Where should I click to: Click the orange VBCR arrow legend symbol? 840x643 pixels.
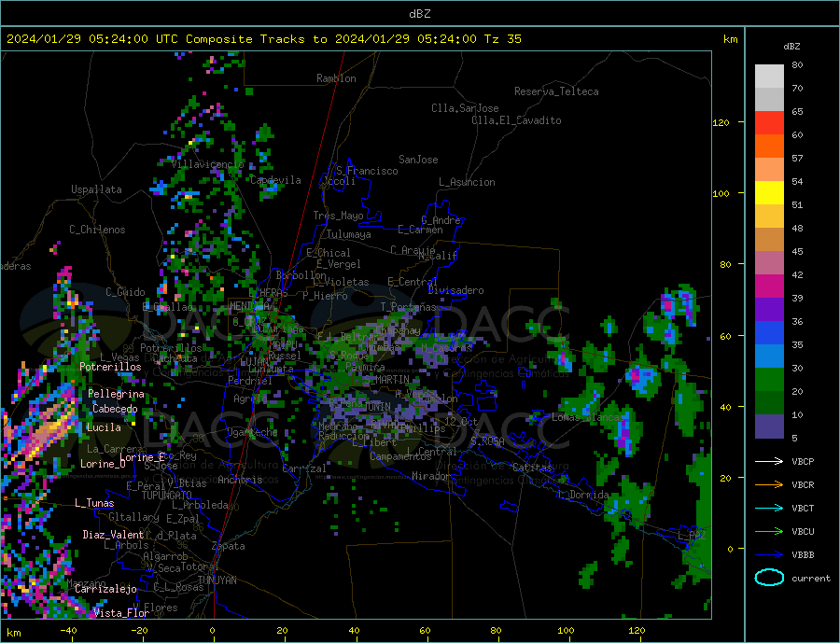(x=769, y=485)
